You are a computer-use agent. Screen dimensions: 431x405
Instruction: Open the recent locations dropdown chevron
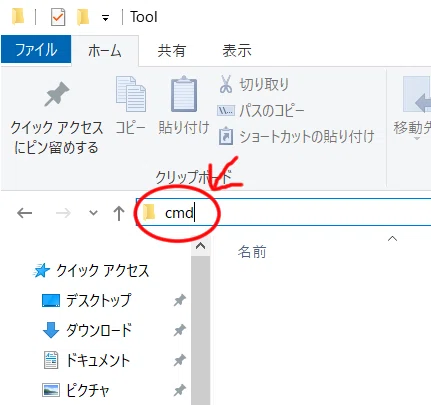click(94, 212)
